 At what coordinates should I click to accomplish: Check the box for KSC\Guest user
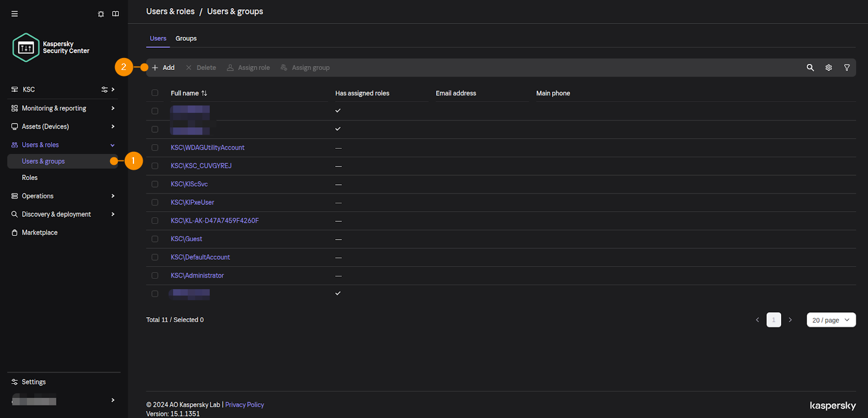155,239
